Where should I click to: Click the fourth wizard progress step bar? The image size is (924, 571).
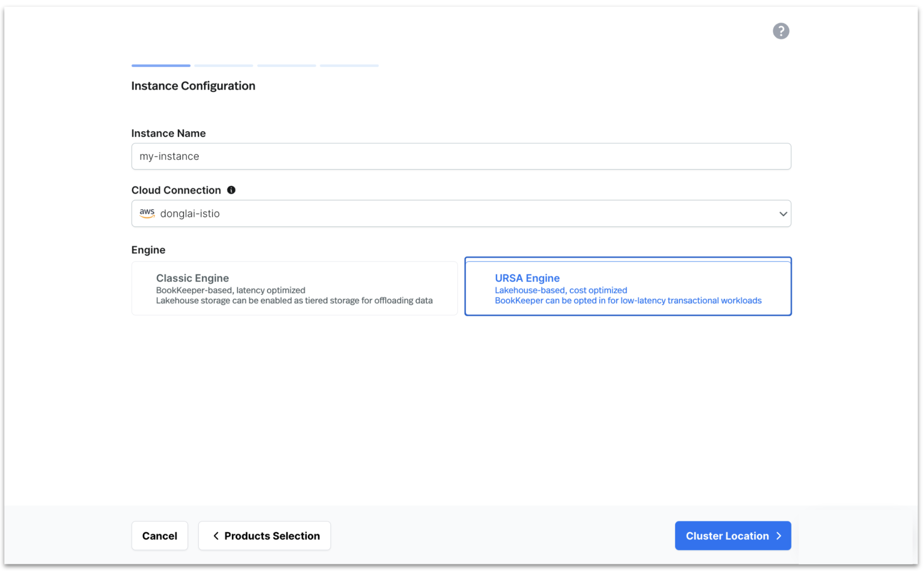tap(349, 66)
